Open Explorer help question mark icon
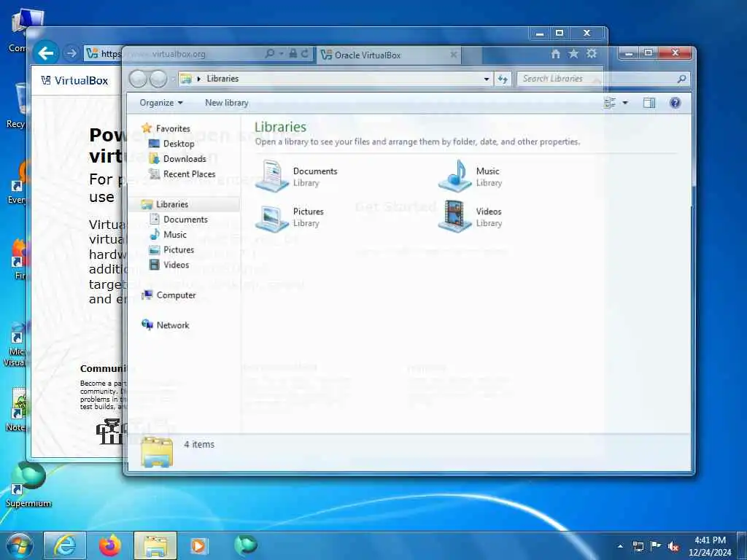The width and height of the screenshot is (747, 560). coord(675,103)
